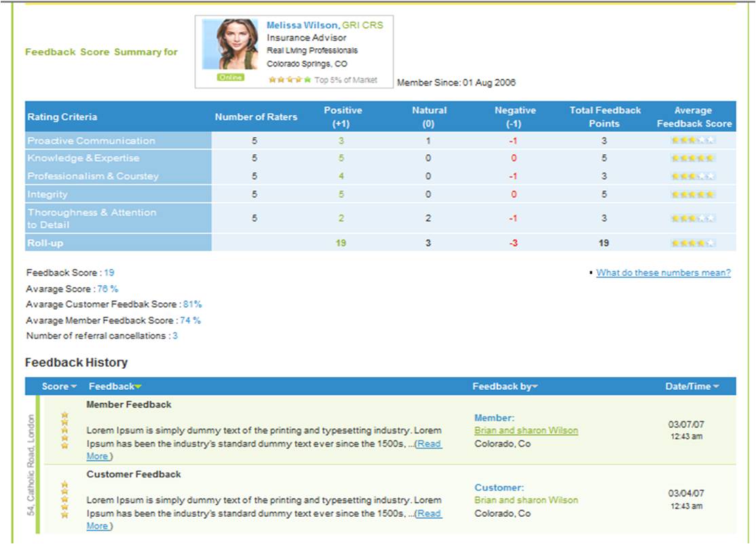Click the Number of referral cancellations line
The width and height of the screenshot is (756, 544).
tap(102, 336)
